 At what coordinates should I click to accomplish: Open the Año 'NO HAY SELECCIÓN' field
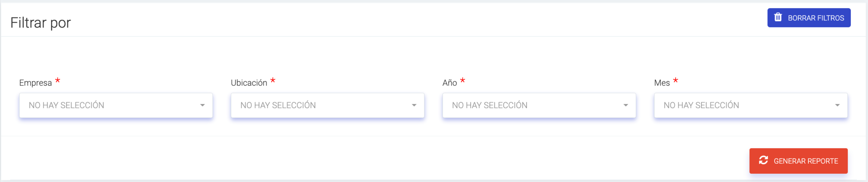[x=539, y=105]
